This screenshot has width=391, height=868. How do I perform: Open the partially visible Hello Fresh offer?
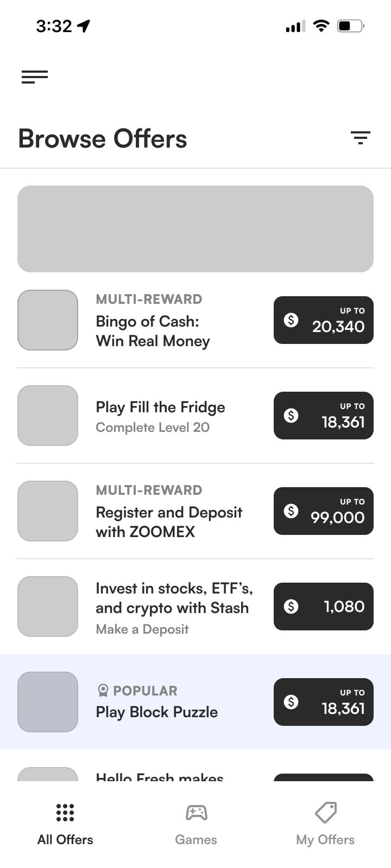click(x=160, y=777)
